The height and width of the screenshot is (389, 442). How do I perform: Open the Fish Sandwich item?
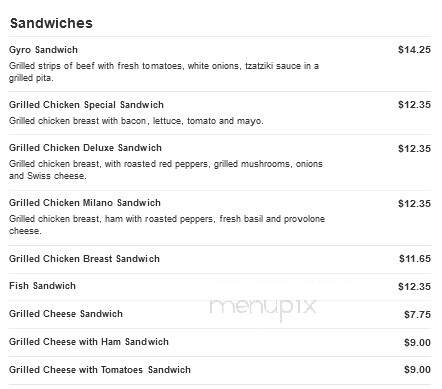(x=42, y=286)
